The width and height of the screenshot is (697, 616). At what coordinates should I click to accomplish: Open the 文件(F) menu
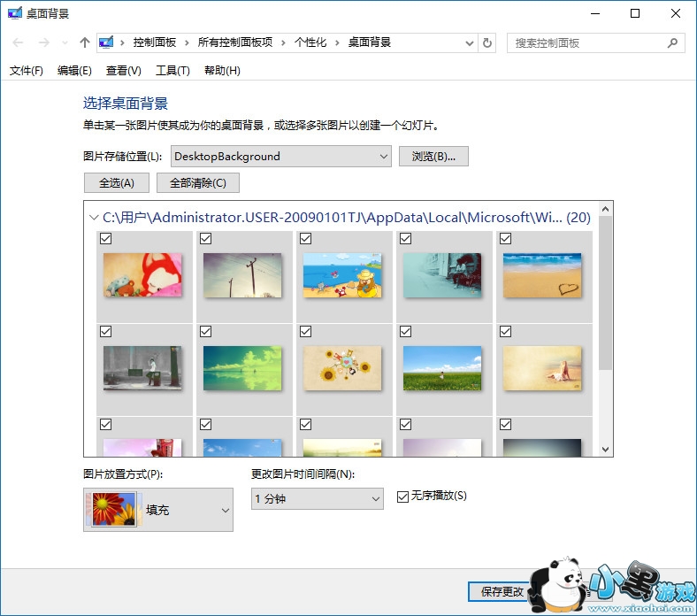27,71
